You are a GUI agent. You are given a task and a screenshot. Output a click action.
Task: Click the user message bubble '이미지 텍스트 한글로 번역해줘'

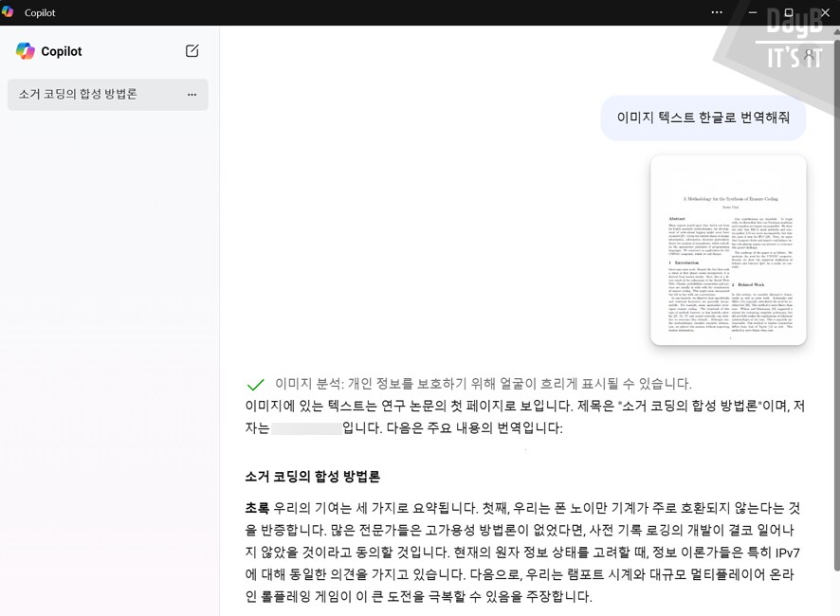tap(703, 117)
